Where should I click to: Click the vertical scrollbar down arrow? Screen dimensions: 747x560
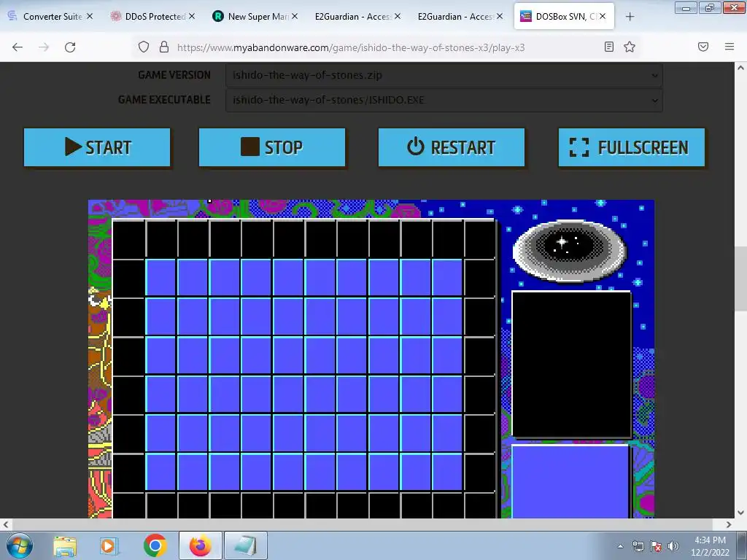click(741, 513)
